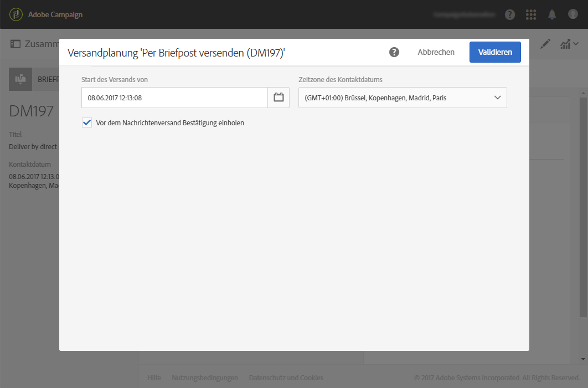588x388 pixels.
Task: Open the user profile avatar
Action: tap(572, 14)
